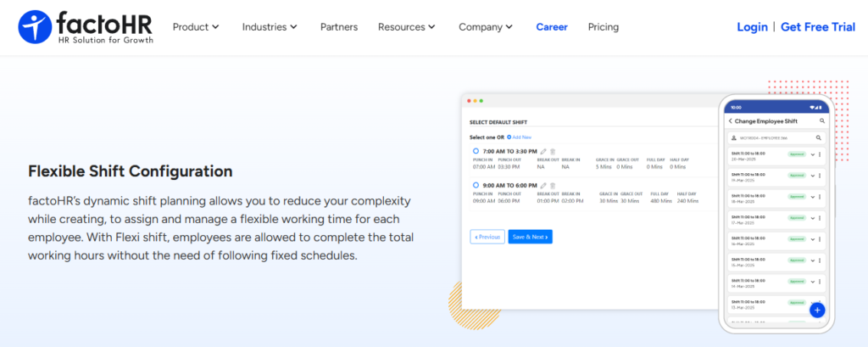Click the employee search field on phone
The height and width of the screenshot is (347, 868).
click(x=776, y=137)
